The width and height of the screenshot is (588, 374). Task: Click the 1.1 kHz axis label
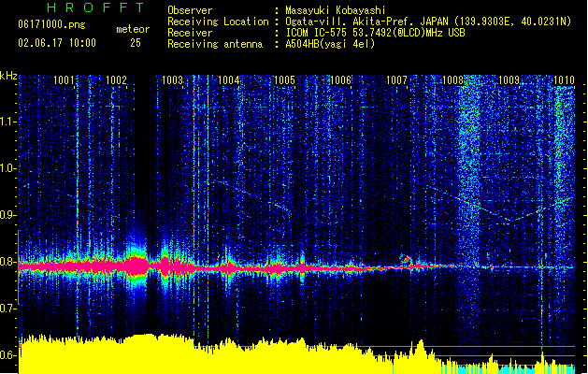coord(7,122)
